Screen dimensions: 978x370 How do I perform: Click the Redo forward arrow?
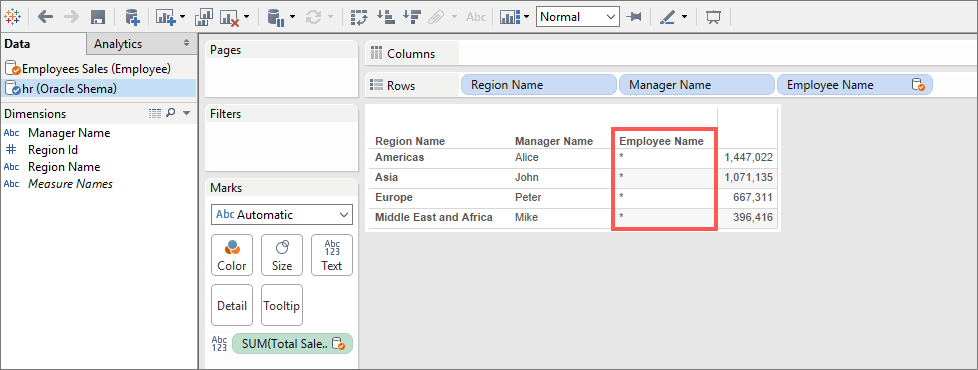(71, 17)
